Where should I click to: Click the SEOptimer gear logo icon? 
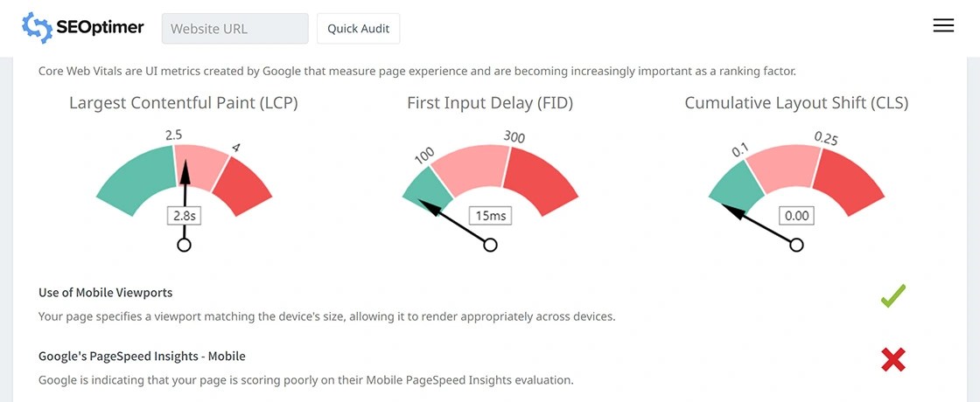tap(38, 28)
